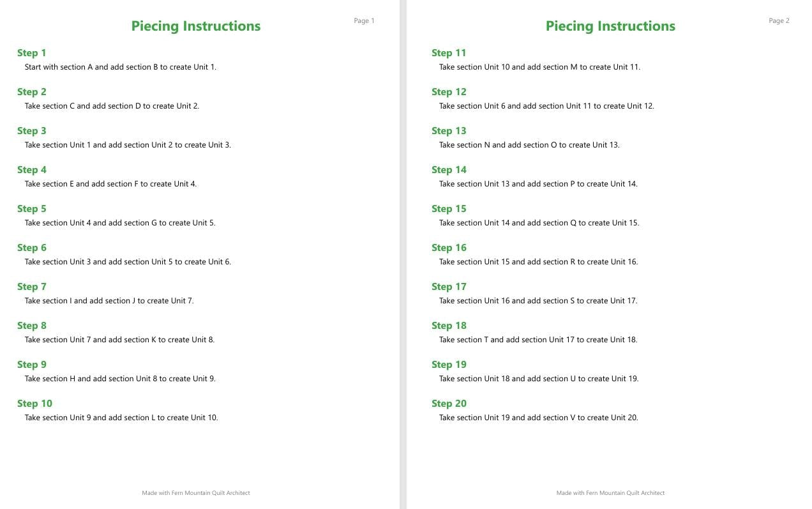The width and height of the screenshot is (812, 509).
Task: Click the Page 1 label
Action: pyautogui.click(x=365, y=21)
